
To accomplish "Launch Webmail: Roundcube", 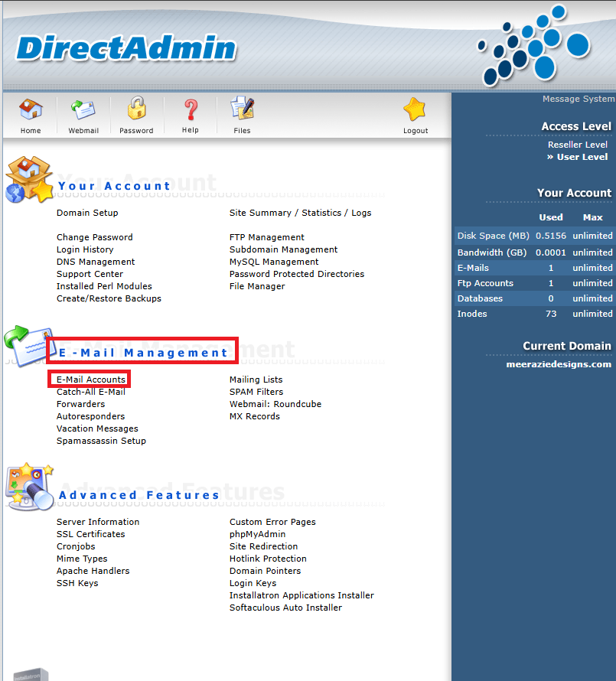I will click(275, 404).
